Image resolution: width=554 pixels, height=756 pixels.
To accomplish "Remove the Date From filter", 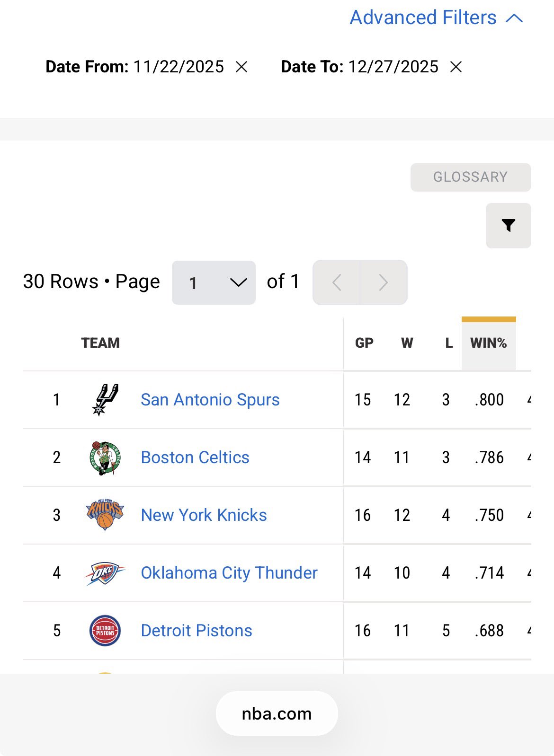I will coord(241,67).
